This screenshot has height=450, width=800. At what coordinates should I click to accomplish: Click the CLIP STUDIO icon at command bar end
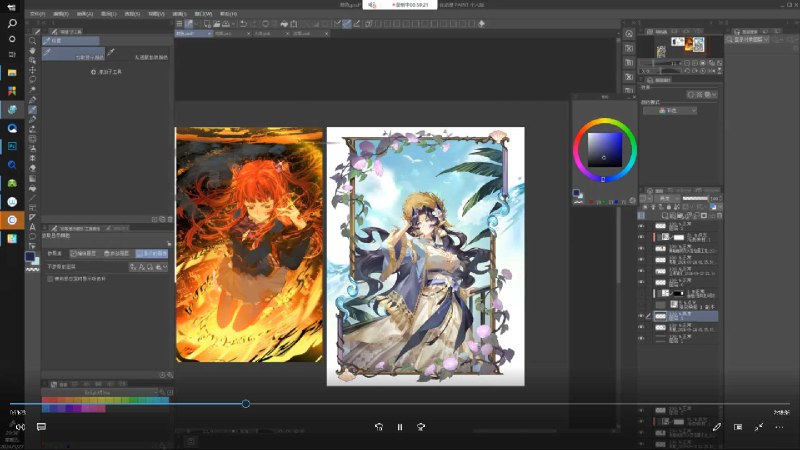point(481,24)
